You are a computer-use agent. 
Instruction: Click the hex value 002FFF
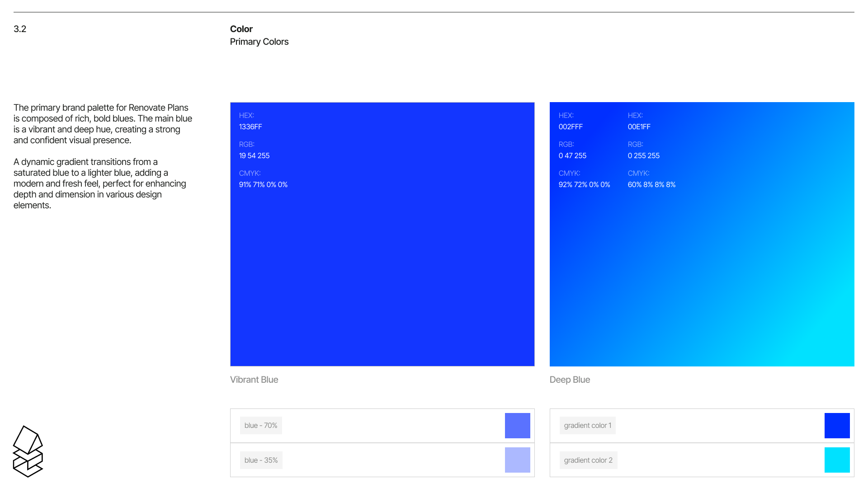(x=571, y=127)
